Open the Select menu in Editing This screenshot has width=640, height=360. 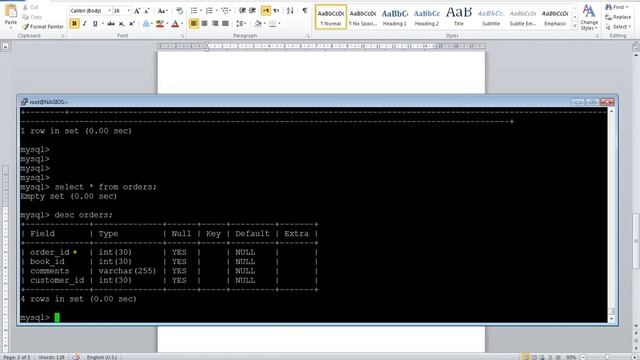[x=618, y=27]
